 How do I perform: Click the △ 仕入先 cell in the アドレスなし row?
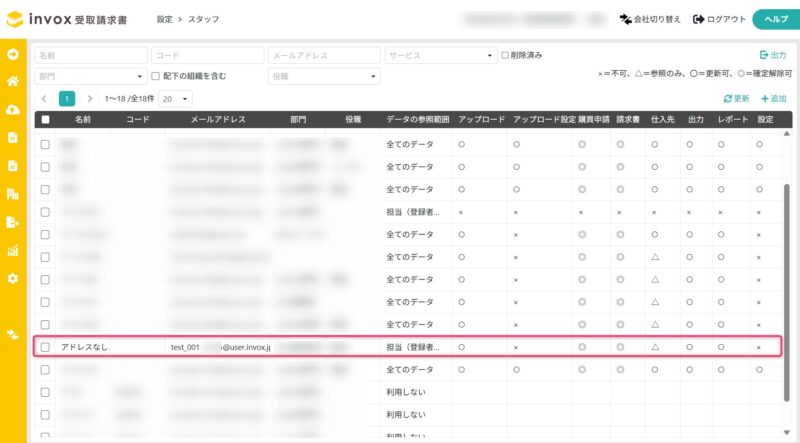655,347
